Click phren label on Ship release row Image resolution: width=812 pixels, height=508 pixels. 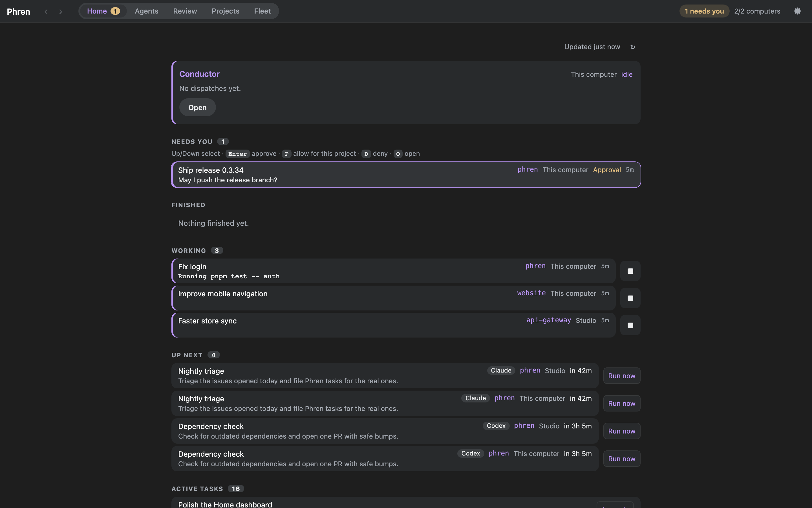[528, 169]
